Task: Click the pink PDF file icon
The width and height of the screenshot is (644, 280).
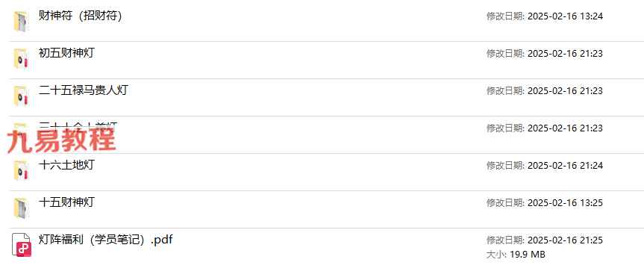Action: click(22, 245)
